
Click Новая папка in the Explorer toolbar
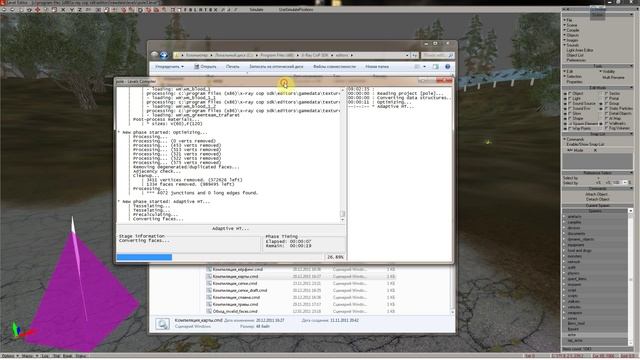tap(377, 67)
